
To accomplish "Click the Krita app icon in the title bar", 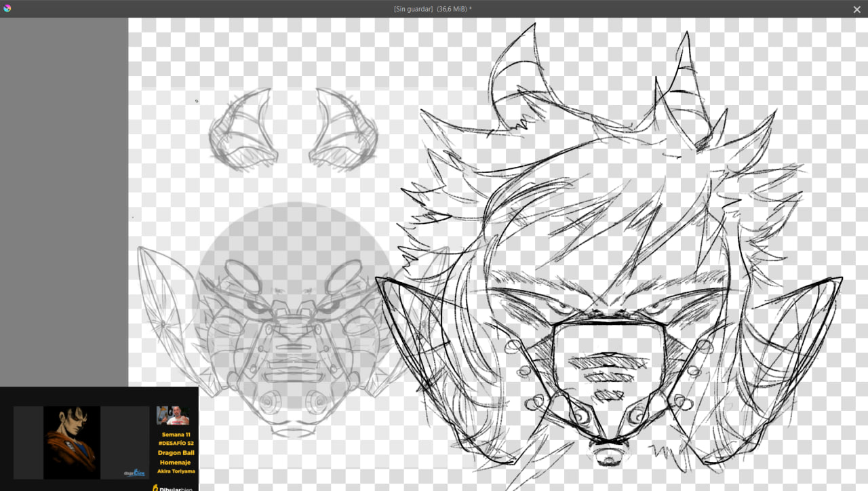I will tap(7, 8).
